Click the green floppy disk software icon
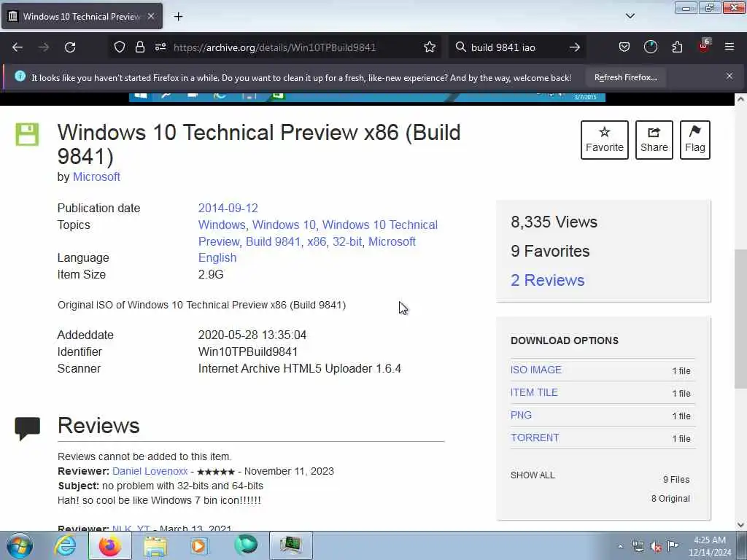Viewport: 747px width, 560px height. coord(27,134)
